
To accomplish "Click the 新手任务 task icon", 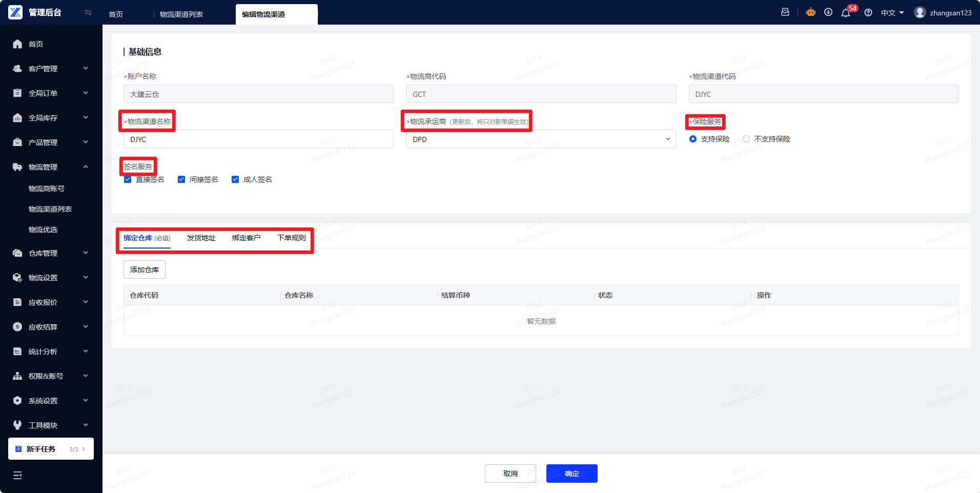I will [18, 449].
